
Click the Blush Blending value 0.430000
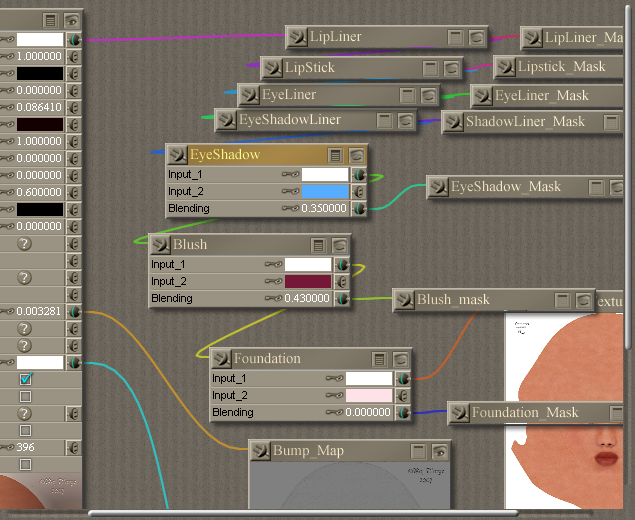coord(305,298)
